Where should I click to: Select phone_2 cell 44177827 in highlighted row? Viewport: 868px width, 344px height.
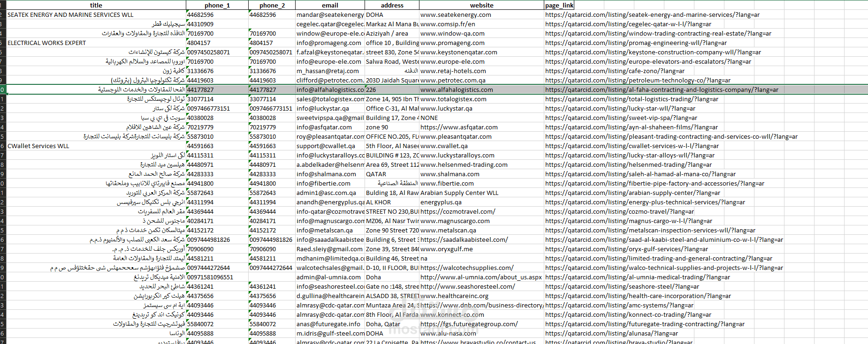(x=272, y=90)
